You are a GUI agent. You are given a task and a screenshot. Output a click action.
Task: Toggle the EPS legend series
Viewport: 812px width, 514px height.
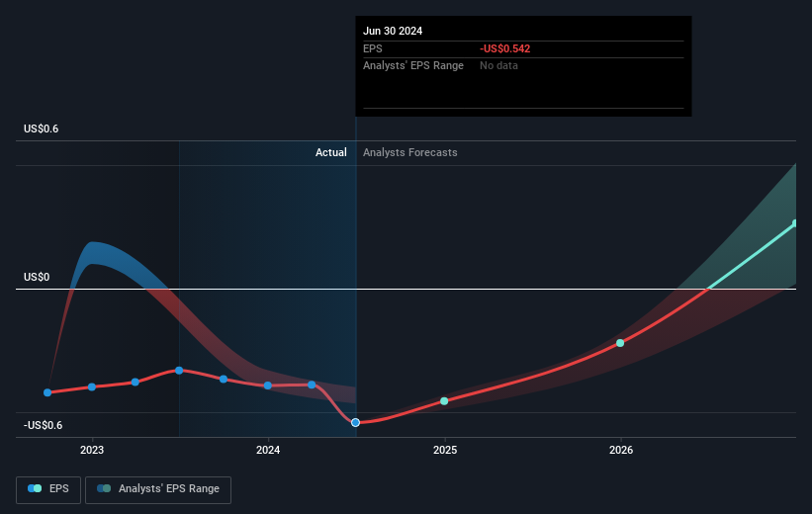click(x=48, y=489)
